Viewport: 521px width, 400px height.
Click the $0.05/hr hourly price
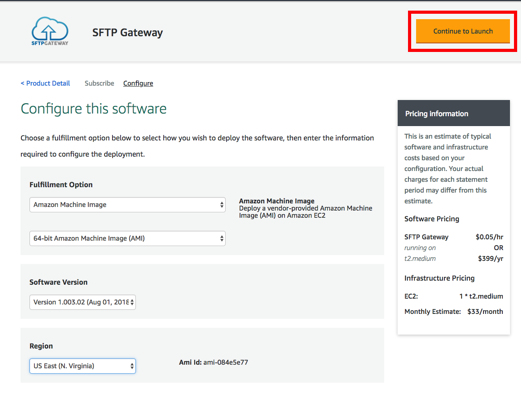[x=489, y=237]
